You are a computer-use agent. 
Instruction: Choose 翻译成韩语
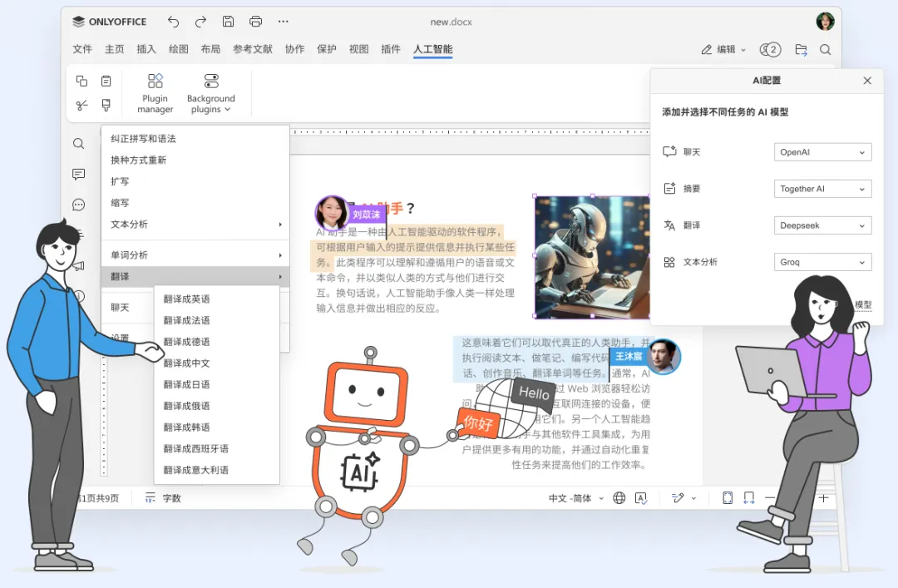(x=217, y=427)
